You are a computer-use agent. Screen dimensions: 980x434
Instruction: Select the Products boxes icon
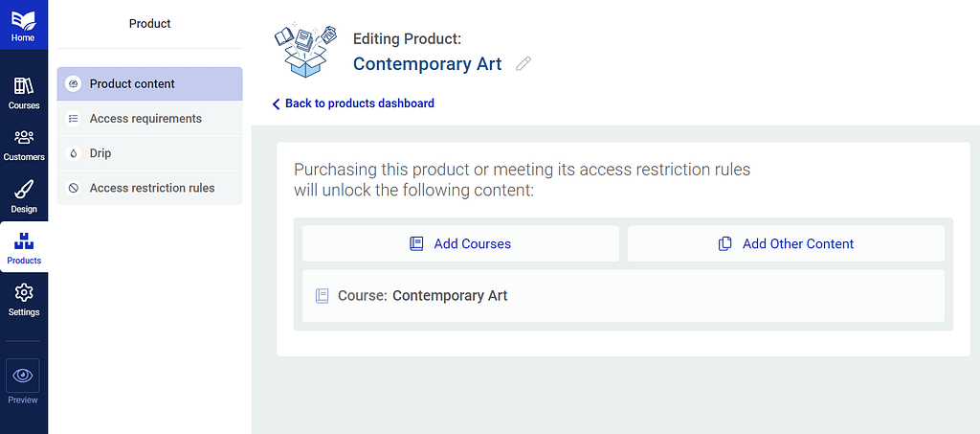(24, 247)
